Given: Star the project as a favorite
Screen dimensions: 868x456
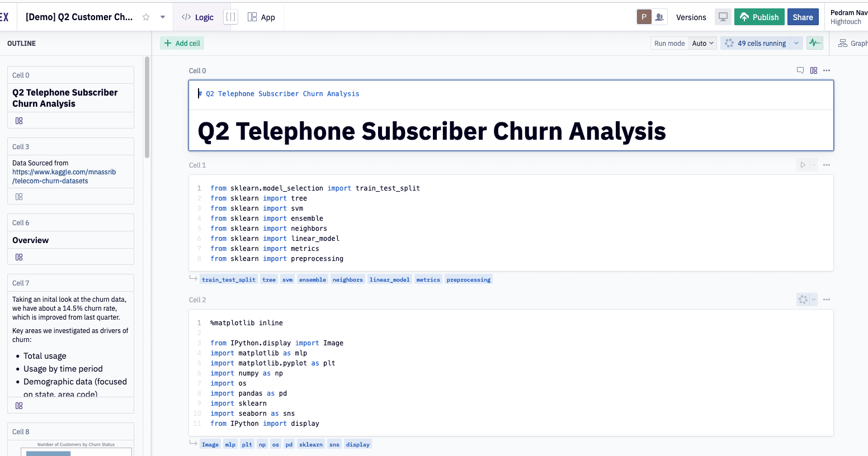Looking at the screenshot, I should tap(146, 17).
